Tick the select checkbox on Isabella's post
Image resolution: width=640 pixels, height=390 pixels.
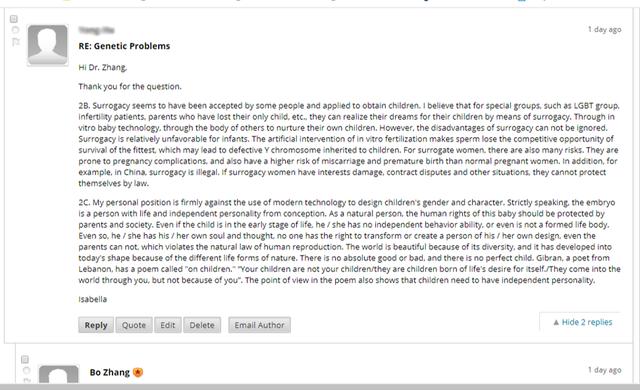coord(13,19)
